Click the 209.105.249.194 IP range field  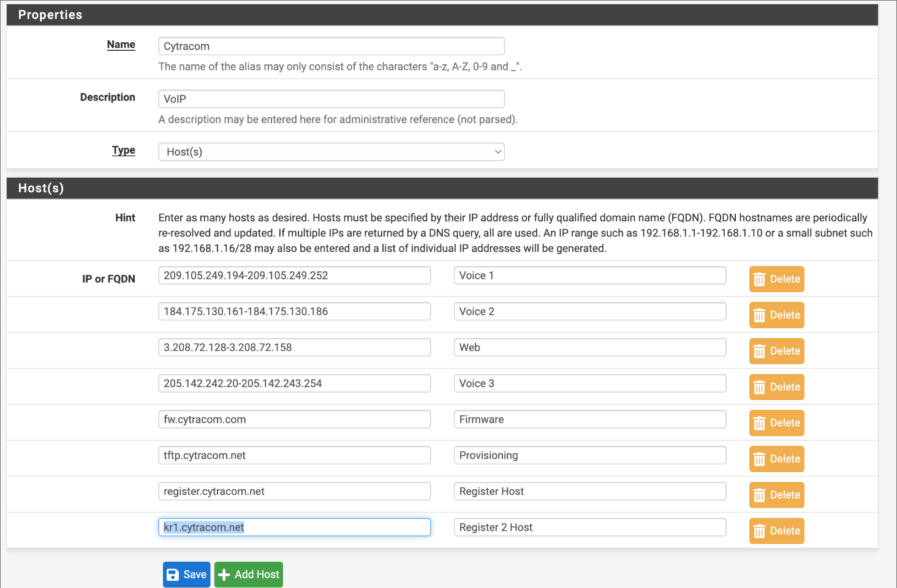tap(294, 276)
